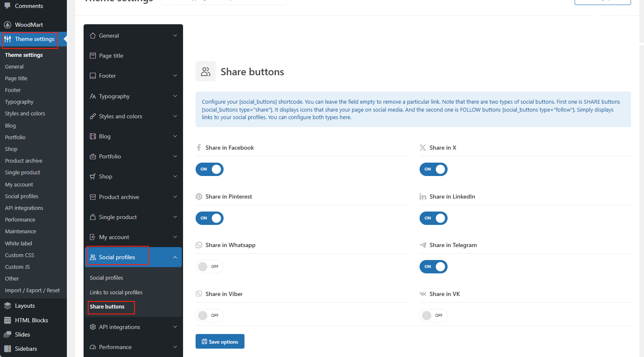
Task: Open Links to social profiles submenu
Action: point(116,292)
